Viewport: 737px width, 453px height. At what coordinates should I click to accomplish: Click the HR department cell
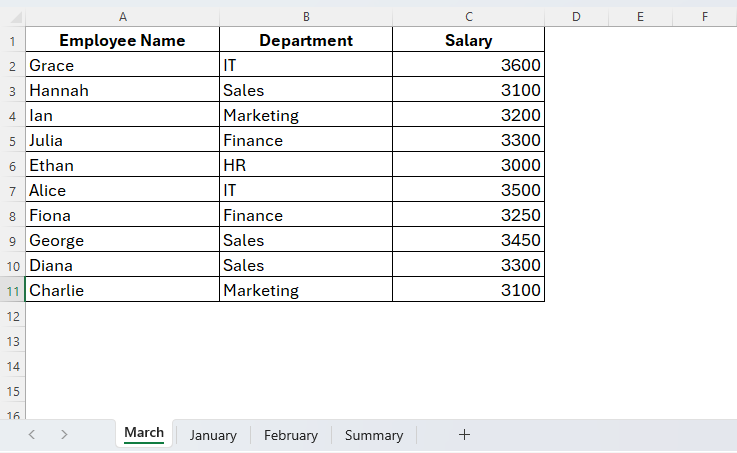(x=306, y=165)
